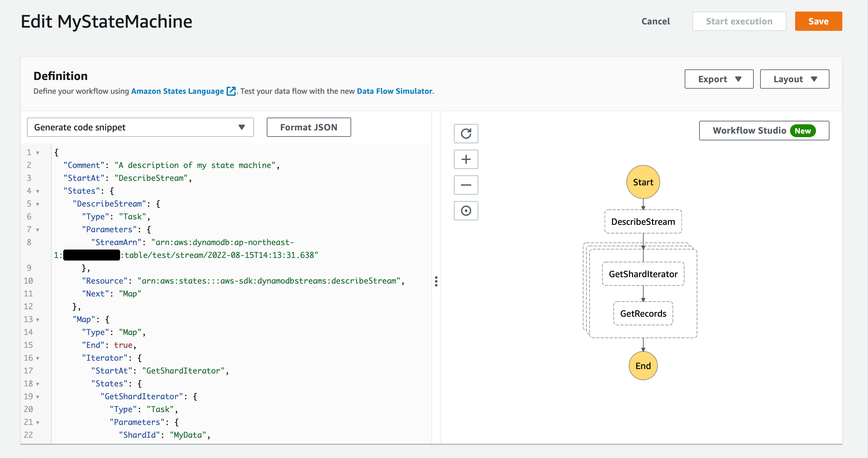Click the refresh graph icon
The image size is (868, 458).
(x=466, y=134)
